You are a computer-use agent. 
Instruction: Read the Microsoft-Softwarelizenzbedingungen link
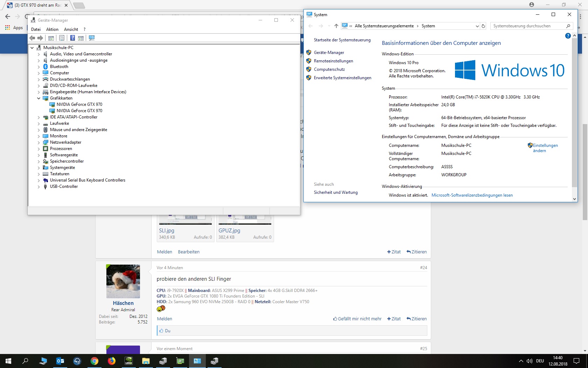[472, 195]
